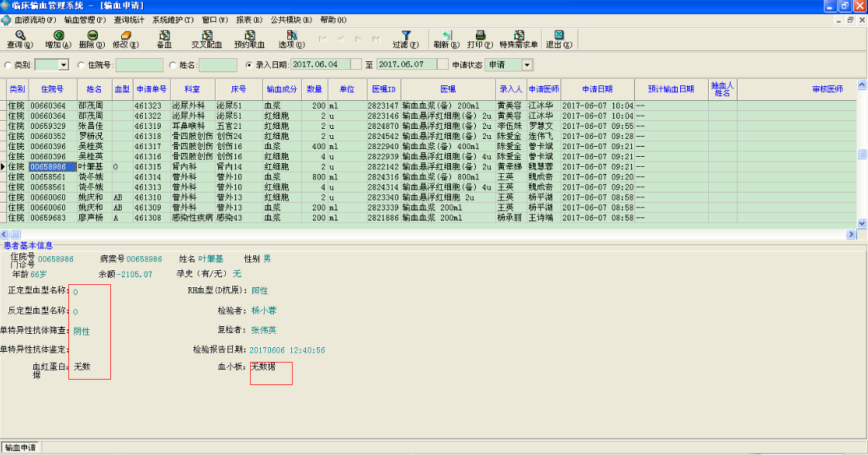Open the 公共模块 menu

[x=291, y=20]
